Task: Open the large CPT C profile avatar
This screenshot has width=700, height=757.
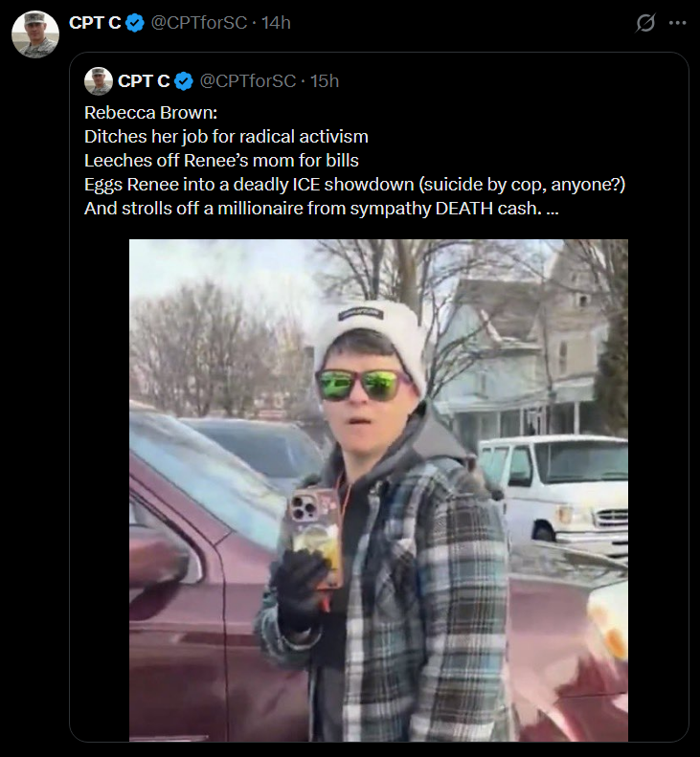Action: 35,34
